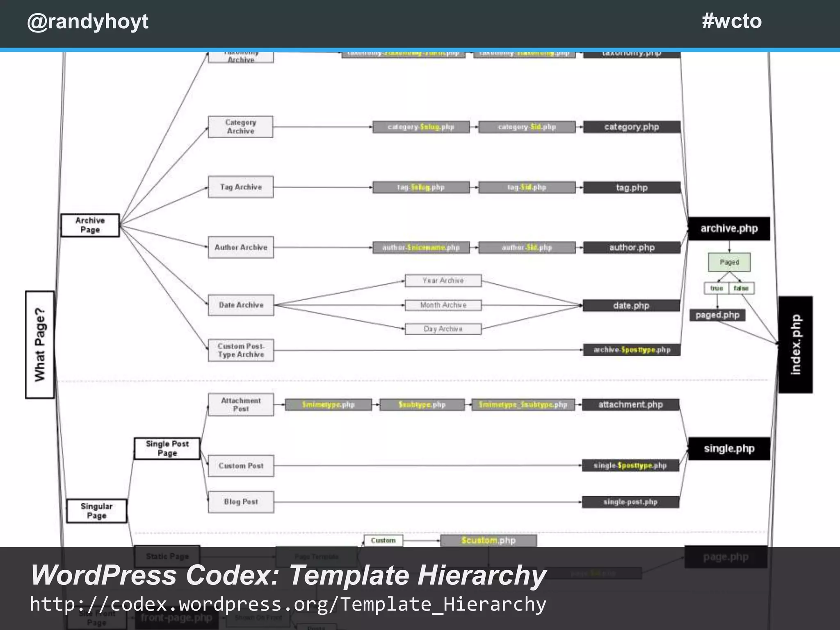Select the Month Archive box

coord(443,305)
